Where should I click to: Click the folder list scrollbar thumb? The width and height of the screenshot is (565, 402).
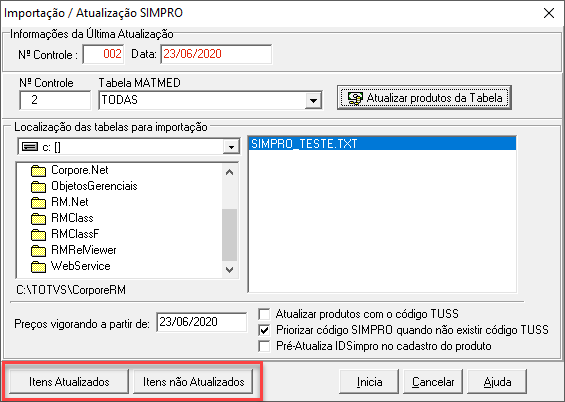coord(230,234)
